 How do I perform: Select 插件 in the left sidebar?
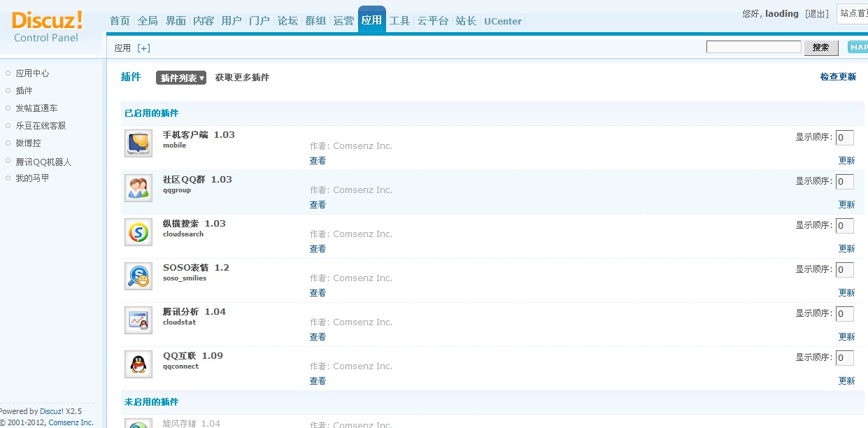click(24, 91)
